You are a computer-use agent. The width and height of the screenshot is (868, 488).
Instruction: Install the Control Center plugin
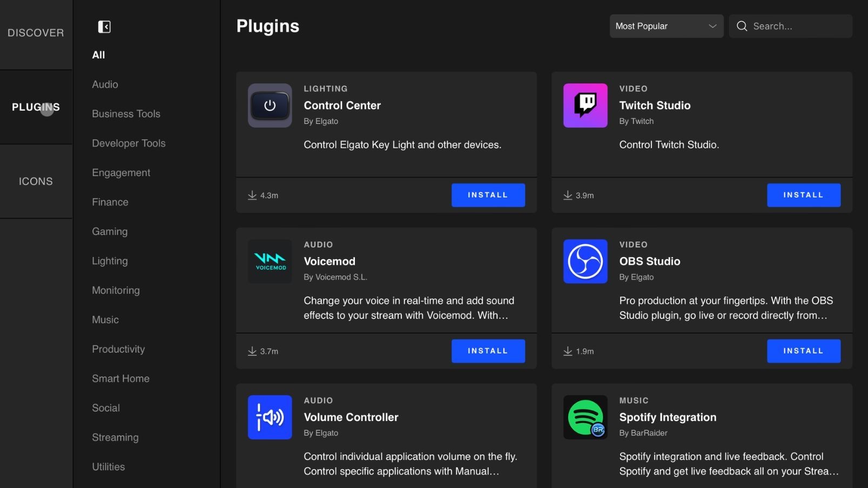[x=488, y=195]
